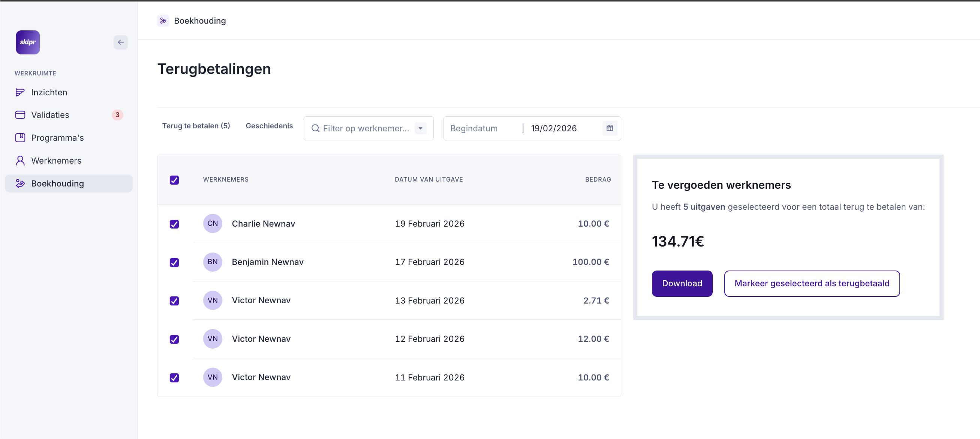This screenshot has height=439, width=980.
Task: Click Markeer geselecteerd als terugbetaald
Action: pyautogui.click(x=811, y=283)
